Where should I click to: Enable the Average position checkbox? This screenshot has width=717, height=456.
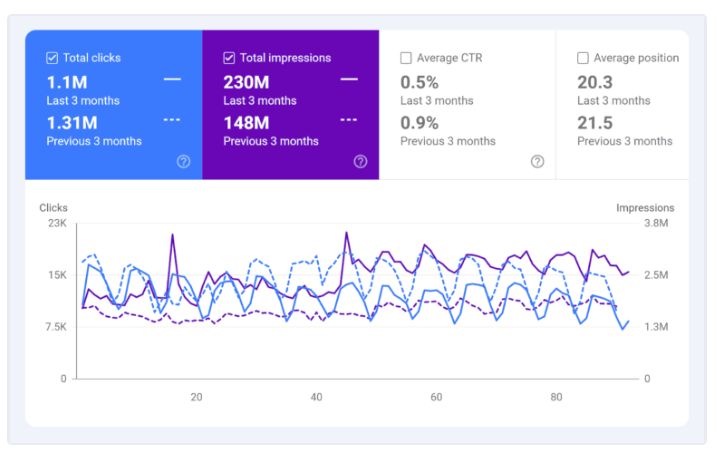pyautogui.click(x=583, y=58)
